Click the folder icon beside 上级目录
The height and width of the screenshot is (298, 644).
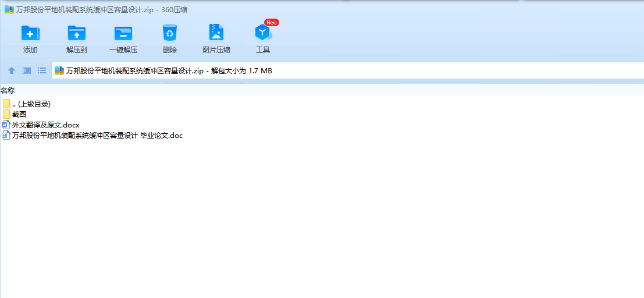point(6,104)
